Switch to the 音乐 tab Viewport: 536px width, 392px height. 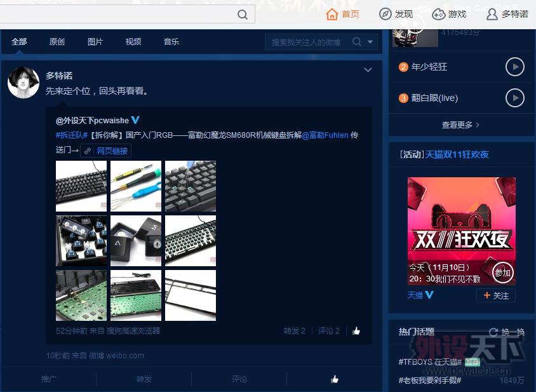tap(171, 42)
